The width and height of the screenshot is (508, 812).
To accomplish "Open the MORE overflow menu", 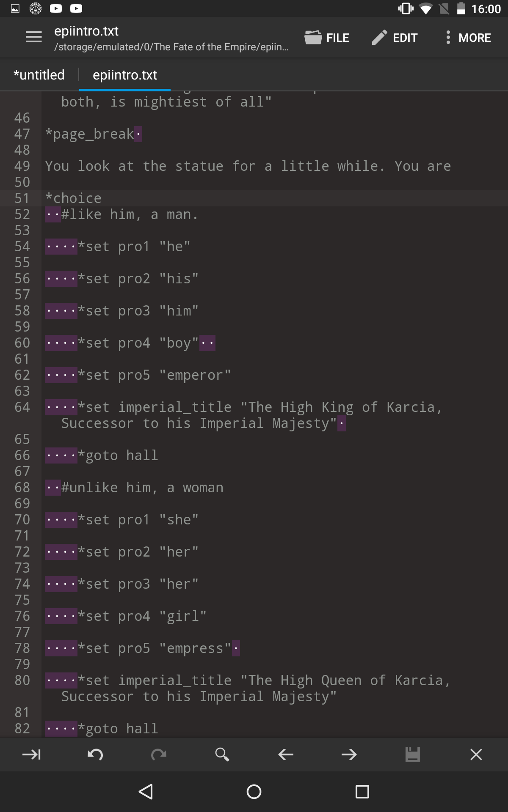I will 468,38.
